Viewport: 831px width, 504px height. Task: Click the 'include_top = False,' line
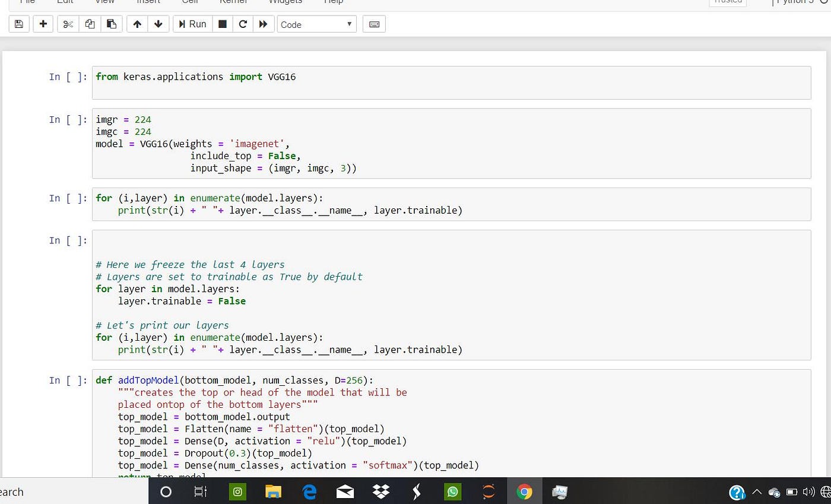246,156
